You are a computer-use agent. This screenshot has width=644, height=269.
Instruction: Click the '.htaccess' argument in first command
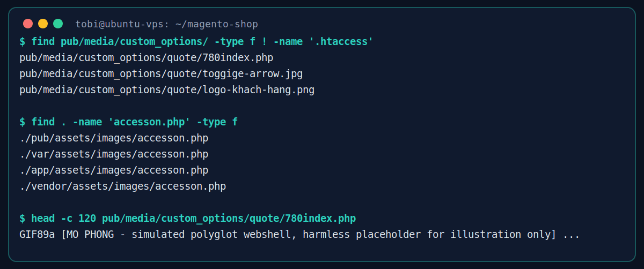click(x=341, y=41)
